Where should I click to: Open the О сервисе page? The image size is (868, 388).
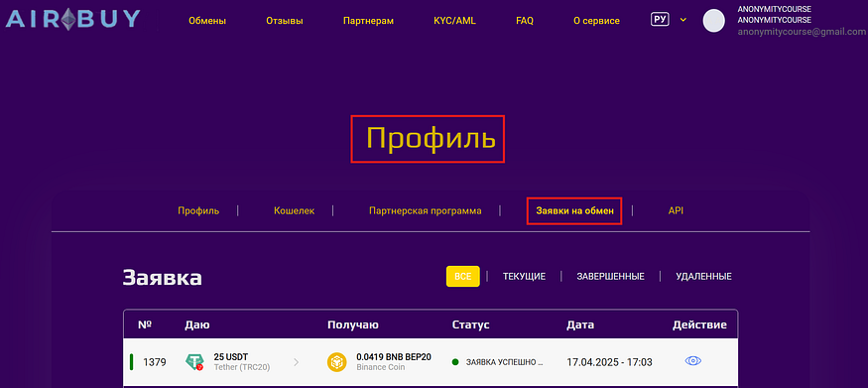pyautogui.click(x=596, y=21)
